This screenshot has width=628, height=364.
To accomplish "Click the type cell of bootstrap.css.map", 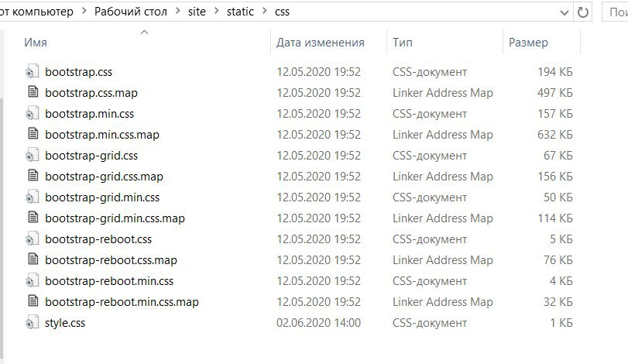I will click(x=443, y=93).
